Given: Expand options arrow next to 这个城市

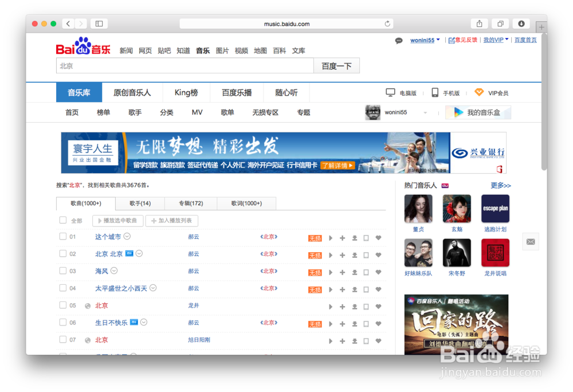Looking at the screenshot, I should [x=127, y=236].
